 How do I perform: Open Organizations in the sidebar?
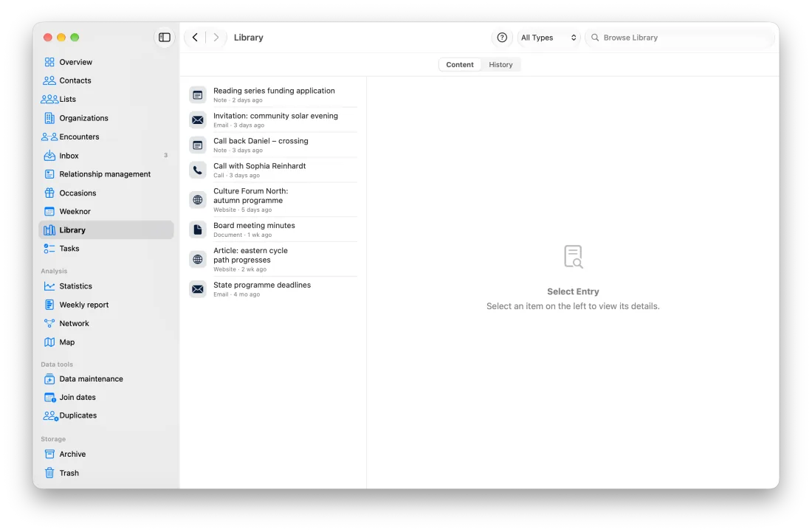[x=106, y=118]
